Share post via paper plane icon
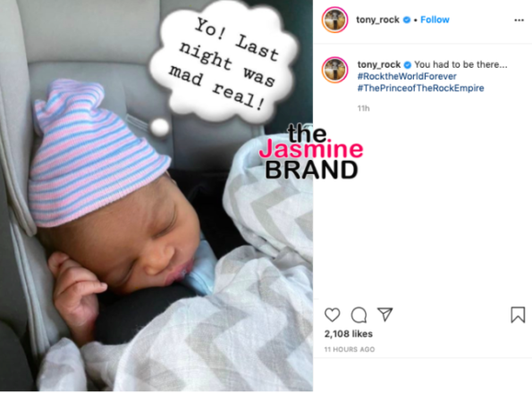The height and width of the screenshot is (393, 532). (385, 314)
